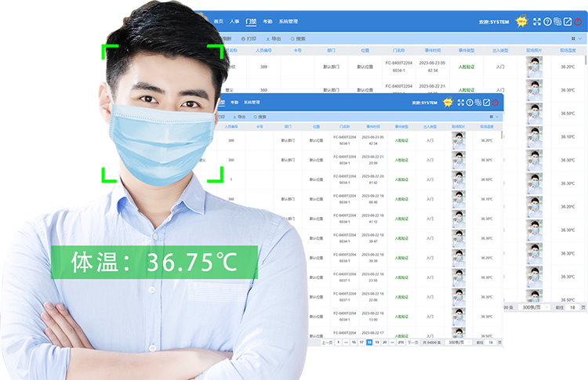Click the NEW badge in back window header
Viewport: 588px width, 380px height.
pos(521,21)
